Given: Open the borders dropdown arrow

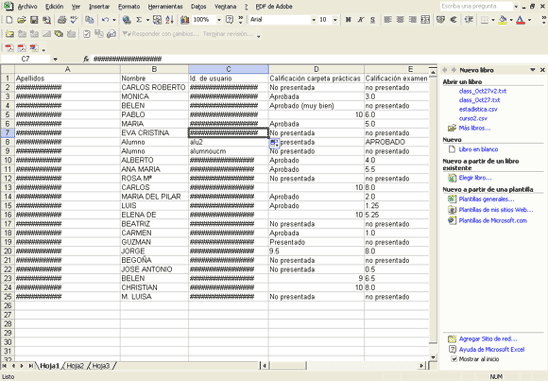Looking at the screenshot, I should (493, 20).
